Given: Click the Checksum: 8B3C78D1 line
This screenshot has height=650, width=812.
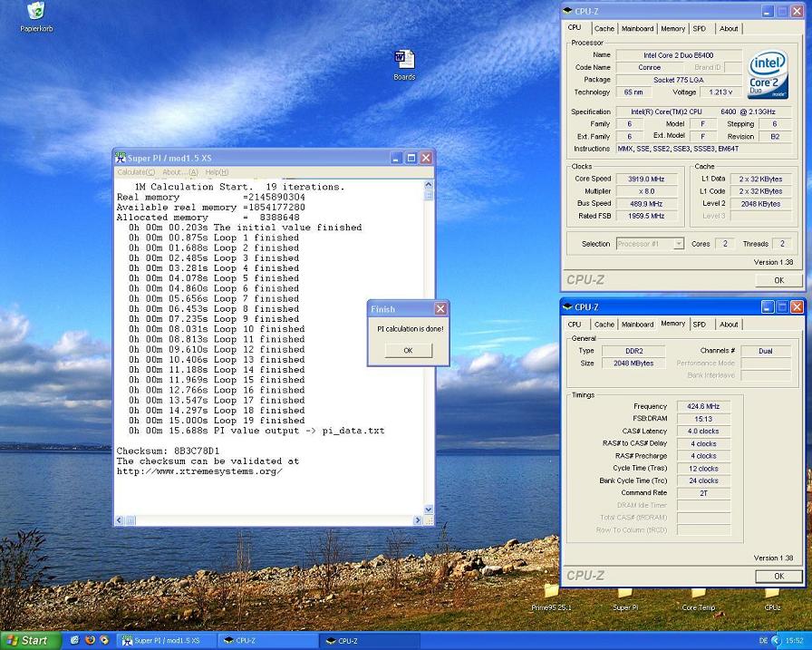Looking at the screenshot, I should (x=168, y=451).
